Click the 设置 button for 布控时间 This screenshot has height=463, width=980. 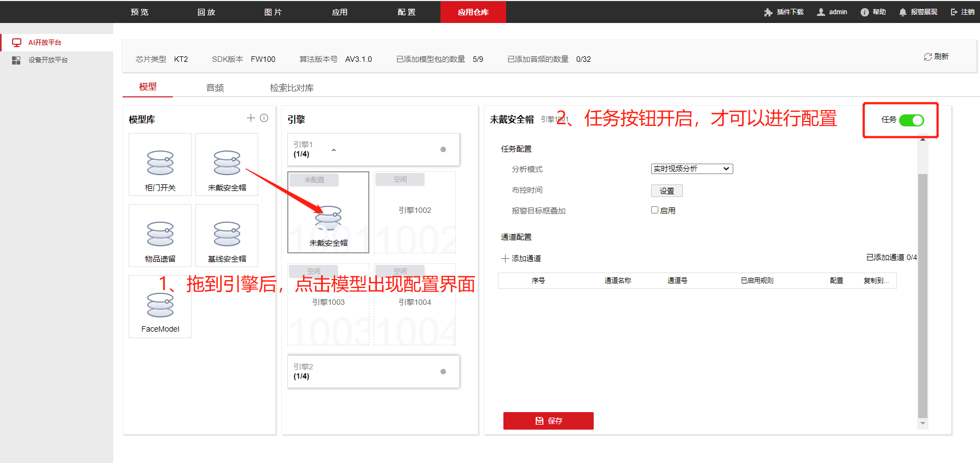[667, 190]
